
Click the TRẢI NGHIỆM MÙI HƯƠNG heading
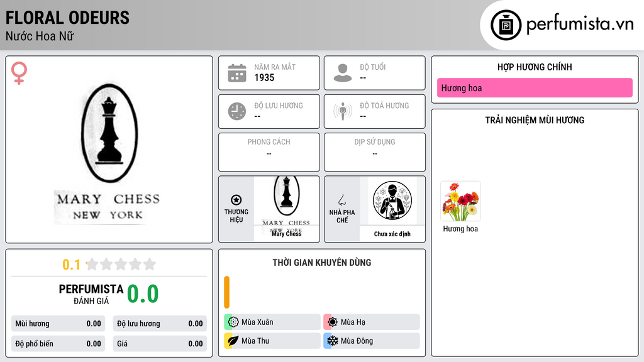[535, 120]
